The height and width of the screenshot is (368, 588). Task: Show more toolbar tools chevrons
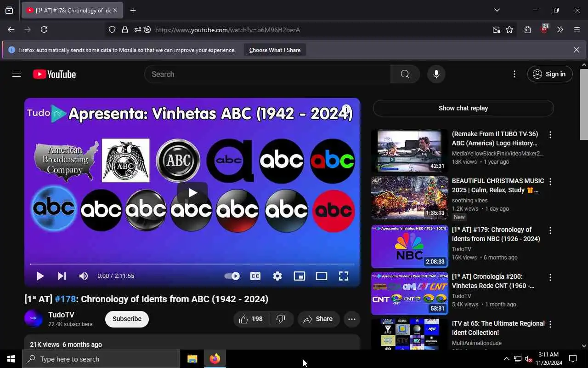[x=560, y=29]
